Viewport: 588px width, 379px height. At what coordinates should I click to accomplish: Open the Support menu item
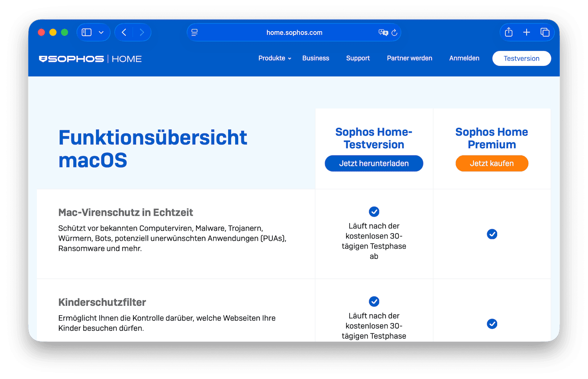(x=358, y=58)
